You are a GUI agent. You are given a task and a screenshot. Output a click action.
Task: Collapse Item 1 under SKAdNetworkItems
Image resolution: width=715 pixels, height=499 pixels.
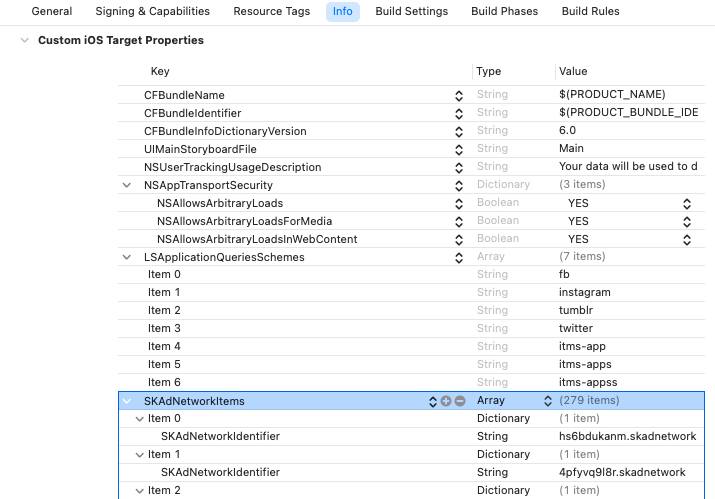click(140, 455)
